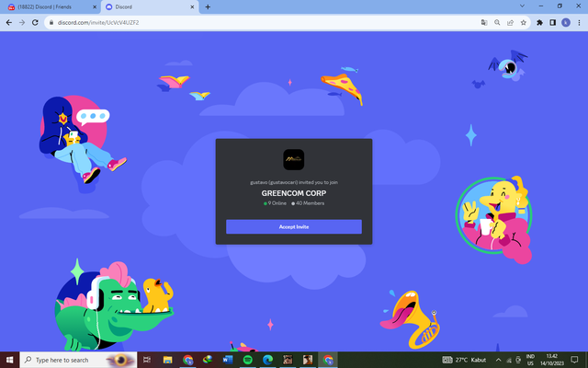Show hidden system tray icons
Viewport: 588px width, 368px height.
coord(498,360)
